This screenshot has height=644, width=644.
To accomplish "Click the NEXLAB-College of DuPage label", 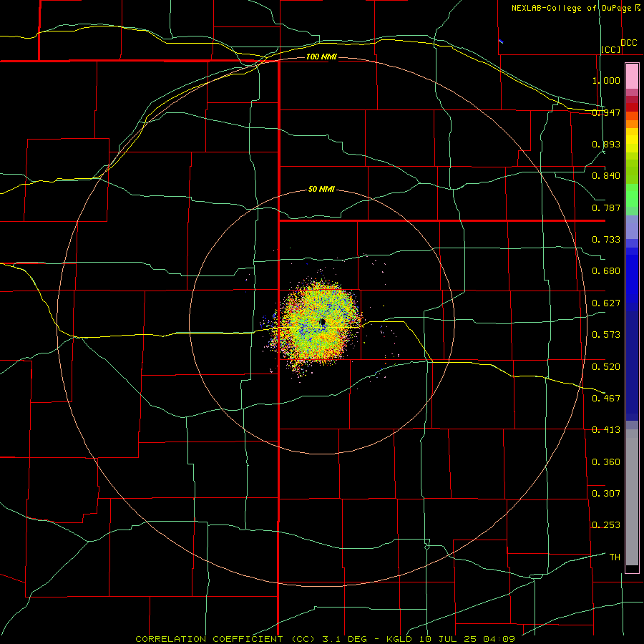I will click(x=571, y=8).
